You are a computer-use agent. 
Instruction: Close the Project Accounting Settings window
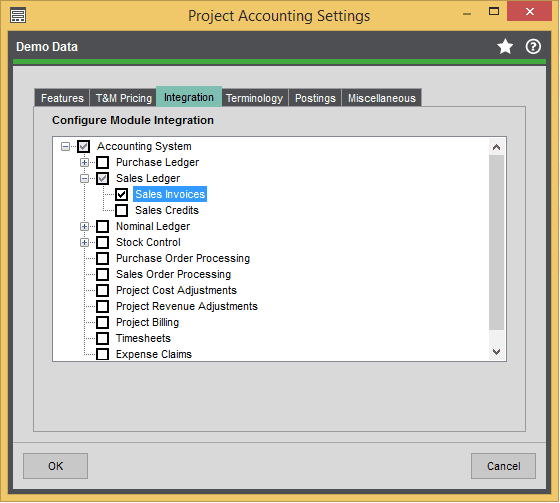pos(530,12)
